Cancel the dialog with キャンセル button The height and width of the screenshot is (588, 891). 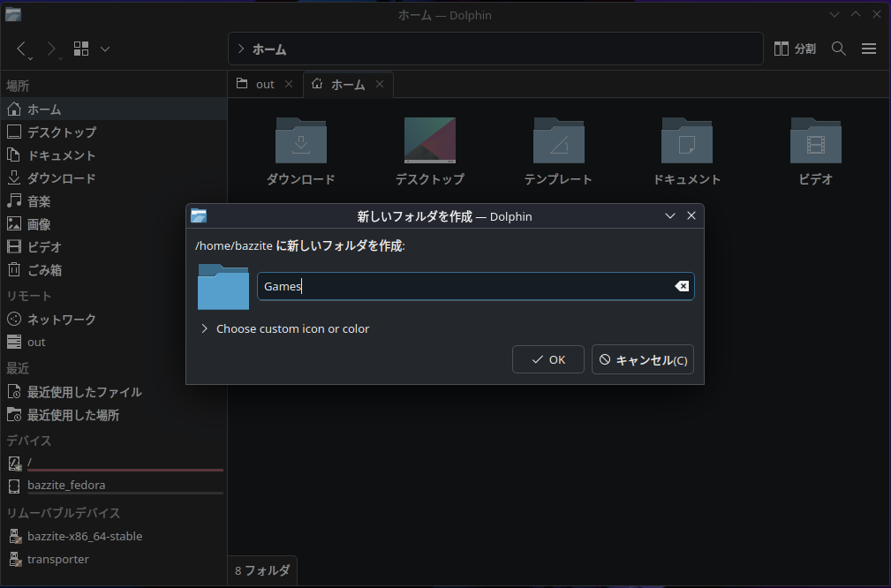pos(643,358)
